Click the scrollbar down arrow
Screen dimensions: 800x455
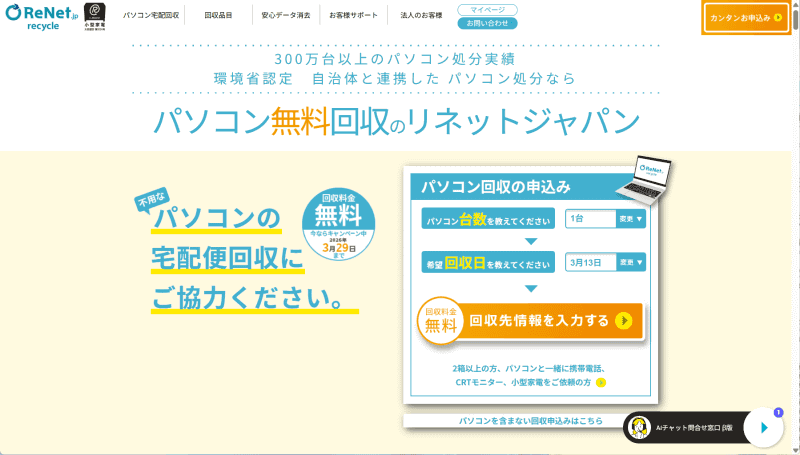coord(795,449)
